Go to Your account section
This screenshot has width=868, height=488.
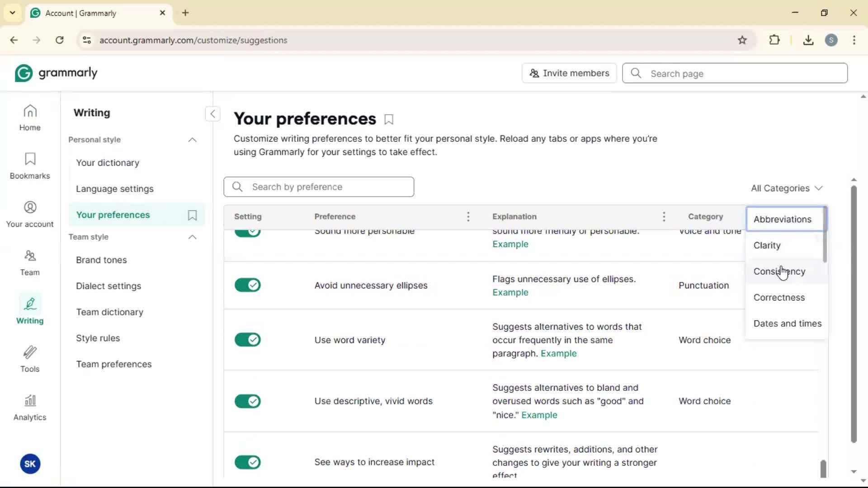(x=30, y=214)
